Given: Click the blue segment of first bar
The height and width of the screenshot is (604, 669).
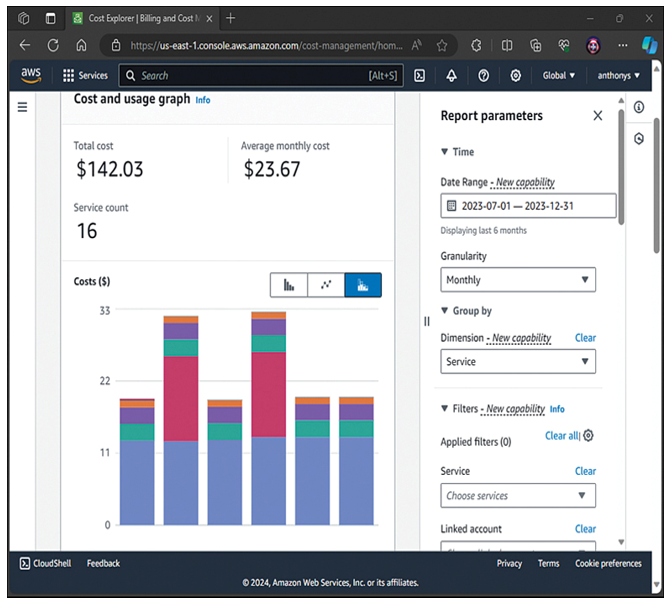Looking at the screenshot, I should 137,482.
